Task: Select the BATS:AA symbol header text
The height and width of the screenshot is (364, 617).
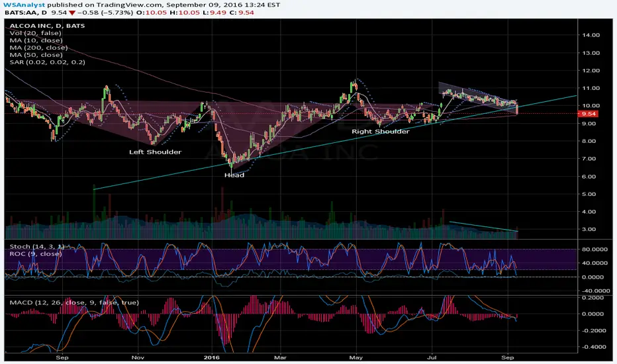Action: (26, 13)
